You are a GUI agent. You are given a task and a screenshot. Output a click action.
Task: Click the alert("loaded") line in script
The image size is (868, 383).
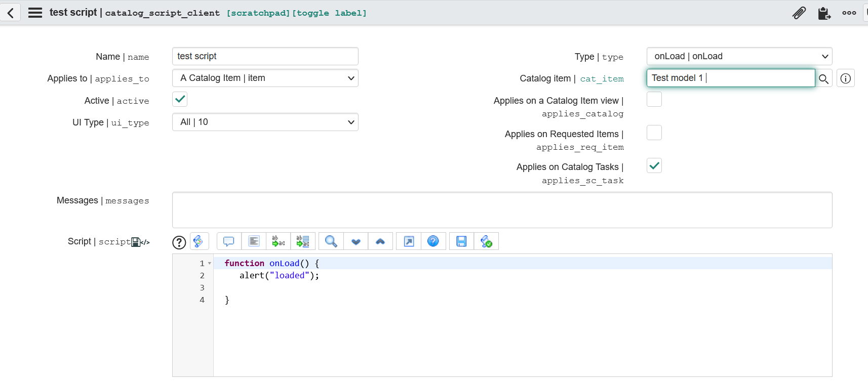point(280,276)
